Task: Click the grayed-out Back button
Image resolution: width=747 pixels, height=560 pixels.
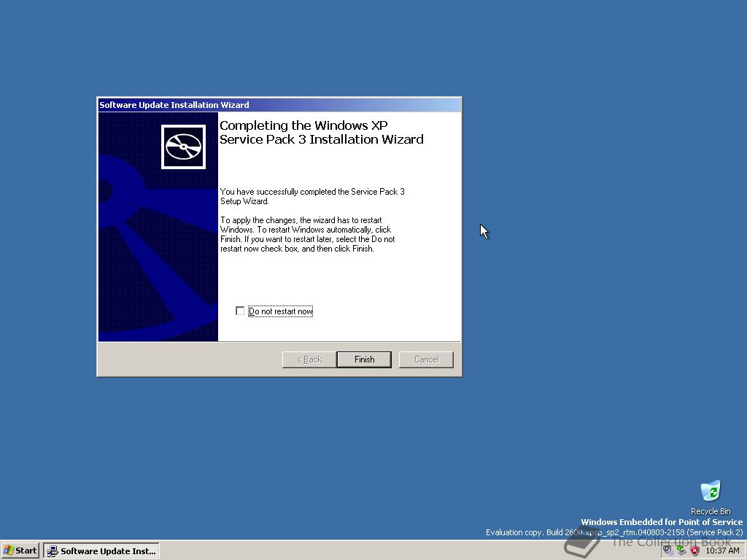Action: coord(308,359)
